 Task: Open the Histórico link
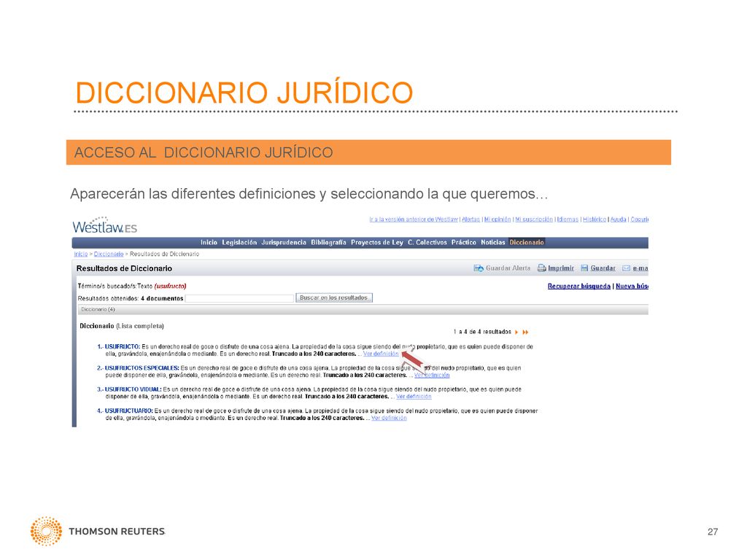tap(595, 219)
